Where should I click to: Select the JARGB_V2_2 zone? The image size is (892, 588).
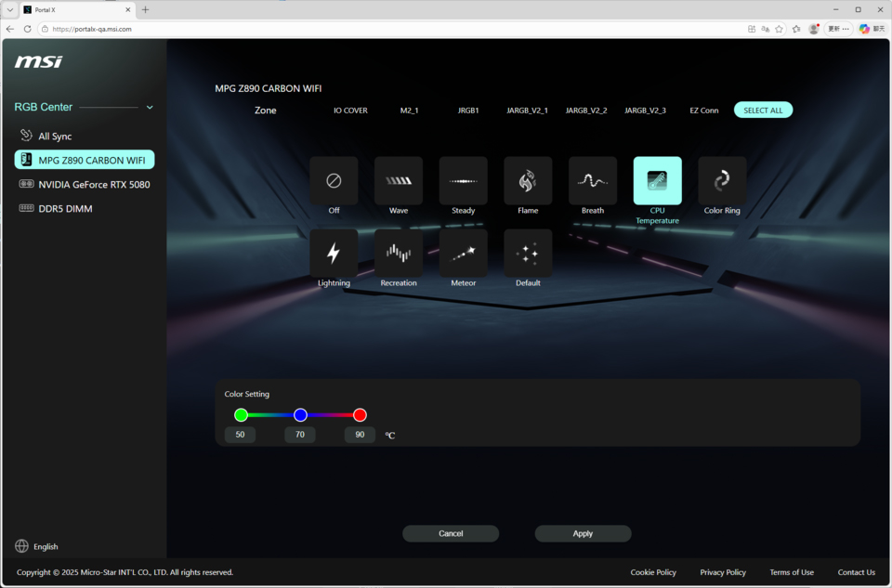click(x=586, y=111)
